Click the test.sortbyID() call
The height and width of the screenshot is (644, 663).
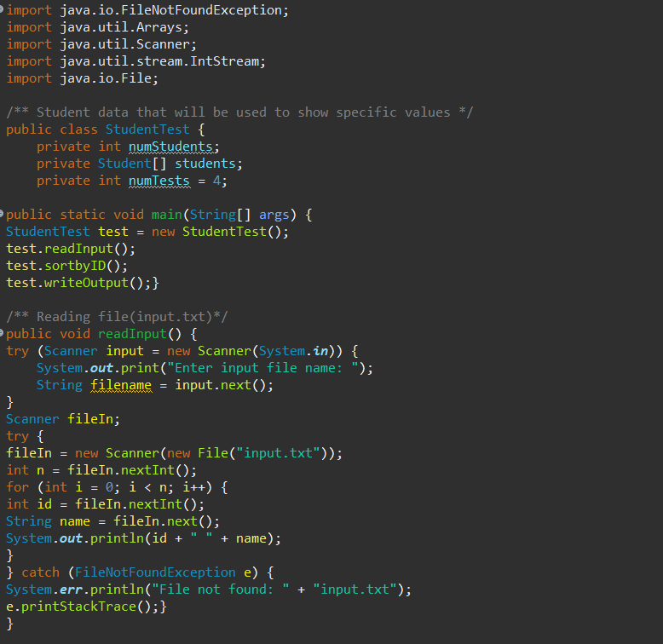coord(66,266)
